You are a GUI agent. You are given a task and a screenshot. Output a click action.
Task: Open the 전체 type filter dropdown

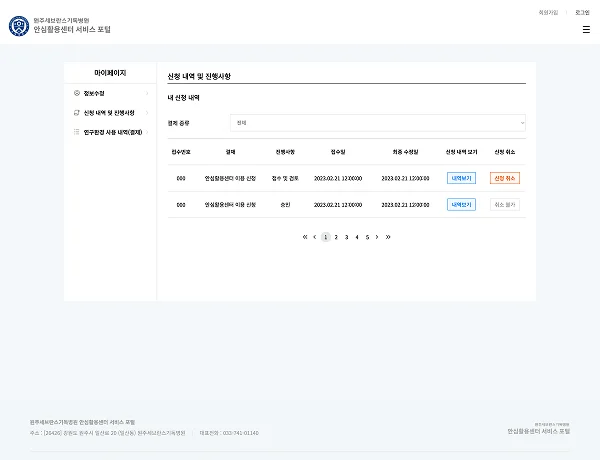pos(378,123)
